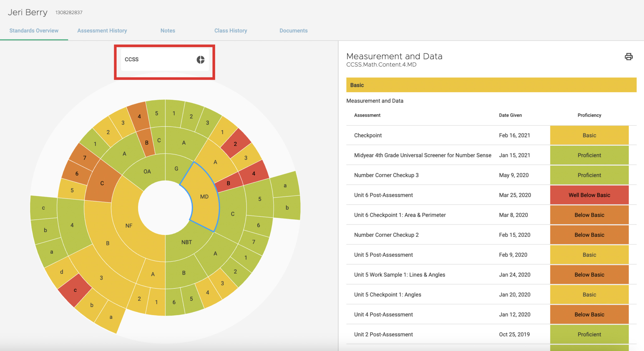Click Proficient cell for Number Corner Checkup 3
Image resolution: width=644 pixels, height=351 pixels.
coord(589,175)
